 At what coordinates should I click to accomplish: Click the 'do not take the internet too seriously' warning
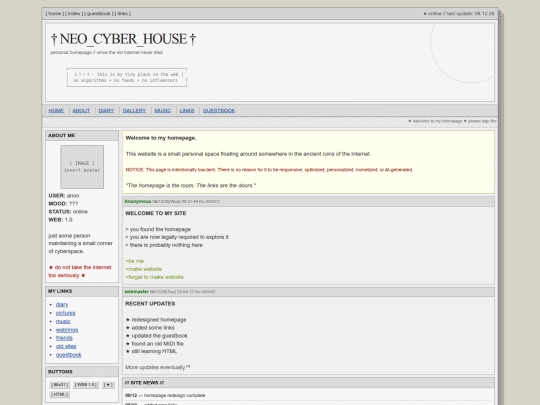click(x=80, y=271)
